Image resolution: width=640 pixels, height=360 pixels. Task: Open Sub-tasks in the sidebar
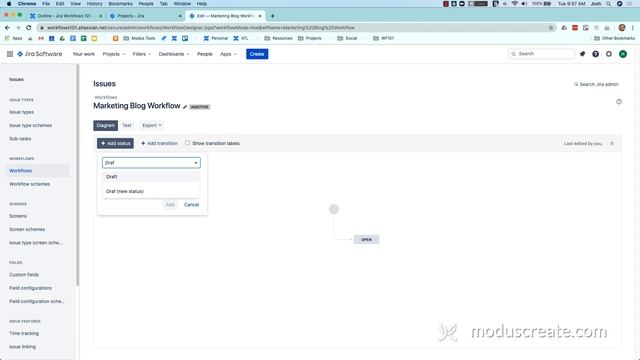[x=20, y=139]
